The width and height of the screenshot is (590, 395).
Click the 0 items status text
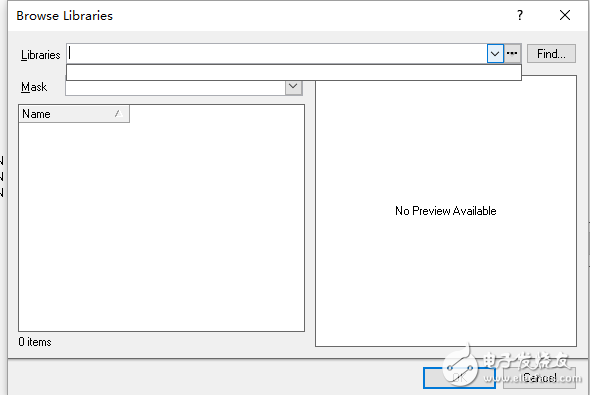click(35, 342)
